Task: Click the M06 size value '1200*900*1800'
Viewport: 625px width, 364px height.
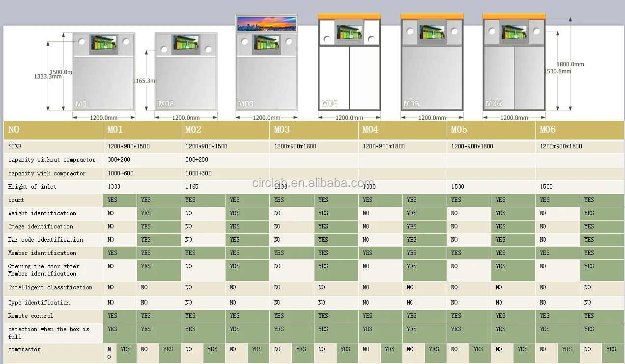Action: (x=561, y=146)
